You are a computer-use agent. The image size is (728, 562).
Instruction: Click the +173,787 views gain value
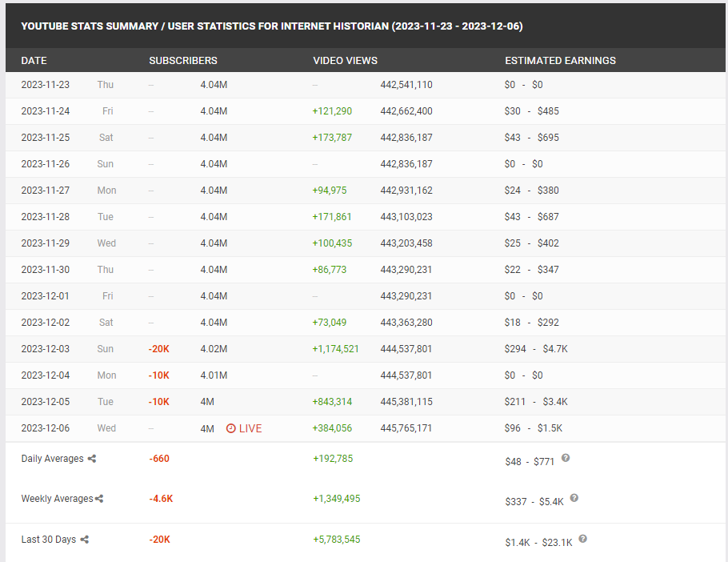tap(332, 138)
